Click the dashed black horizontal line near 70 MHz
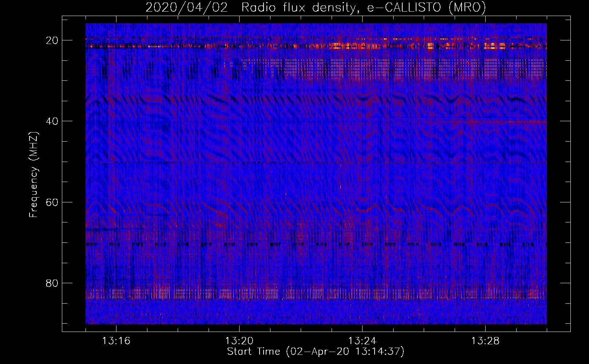The height and width of the screenshot is (364, 589). [x=316, y=244]
